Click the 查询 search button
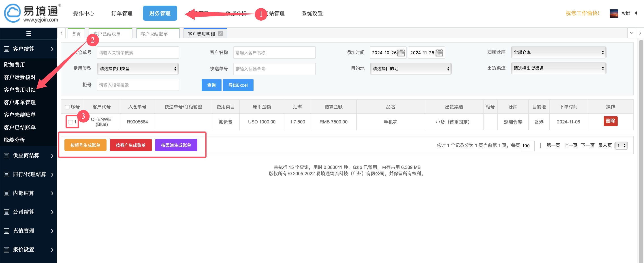The width and height of the screenshot is (644, 263). 211,85
